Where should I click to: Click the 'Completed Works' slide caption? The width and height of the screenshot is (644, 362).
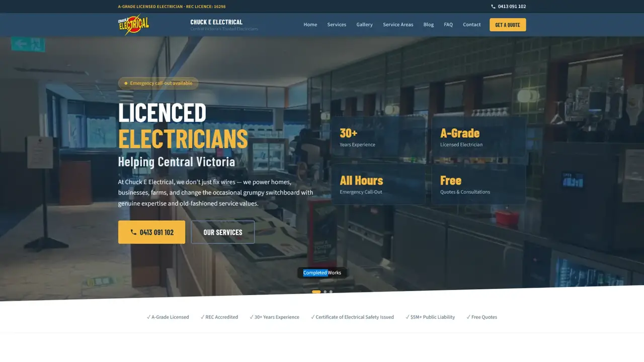322,273
